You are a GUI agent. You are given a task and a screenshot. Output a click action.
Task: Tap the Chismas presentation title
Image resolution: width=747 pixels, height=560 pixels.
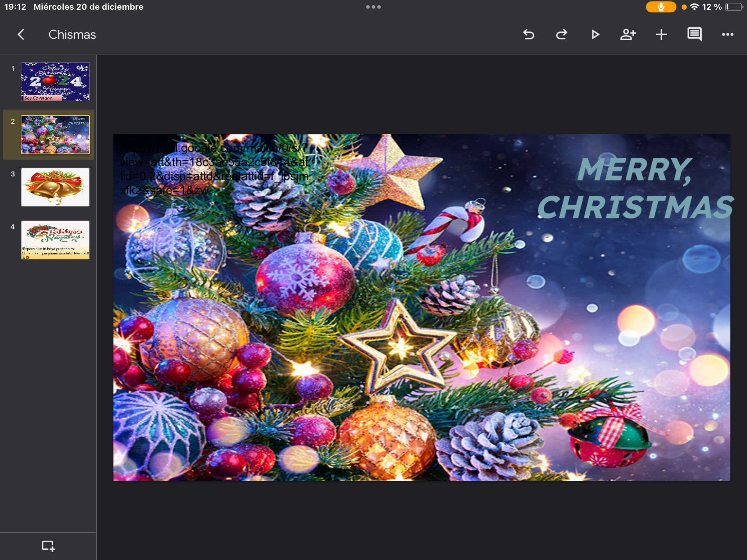(72, 35)
